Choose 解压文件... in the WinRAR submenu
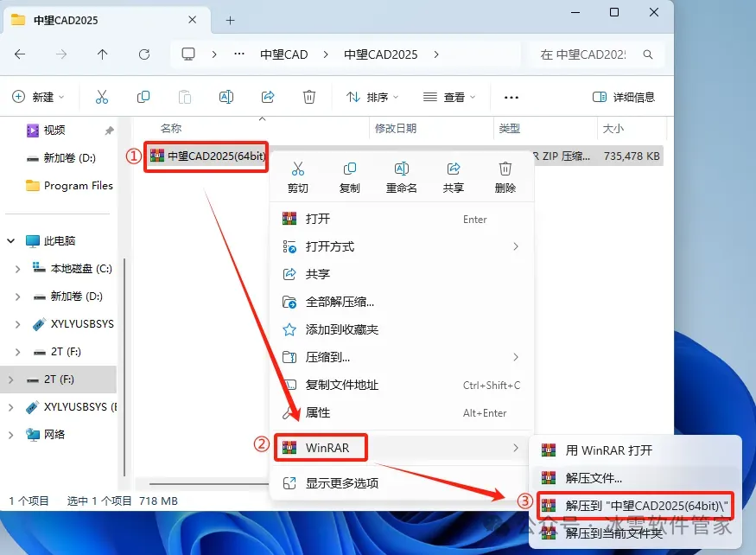Screen dimensions: 756x555 635,478
